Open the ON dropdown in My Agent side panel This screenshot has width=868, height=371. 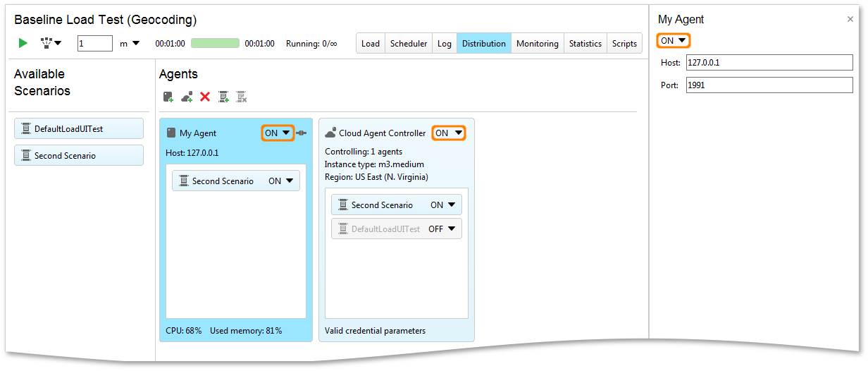674,40
